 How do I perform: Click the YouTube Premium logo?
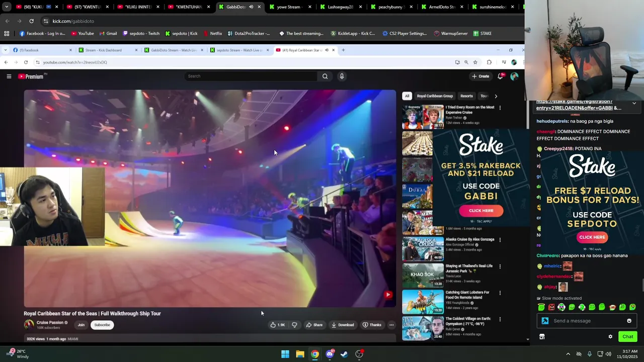point(31,76)
